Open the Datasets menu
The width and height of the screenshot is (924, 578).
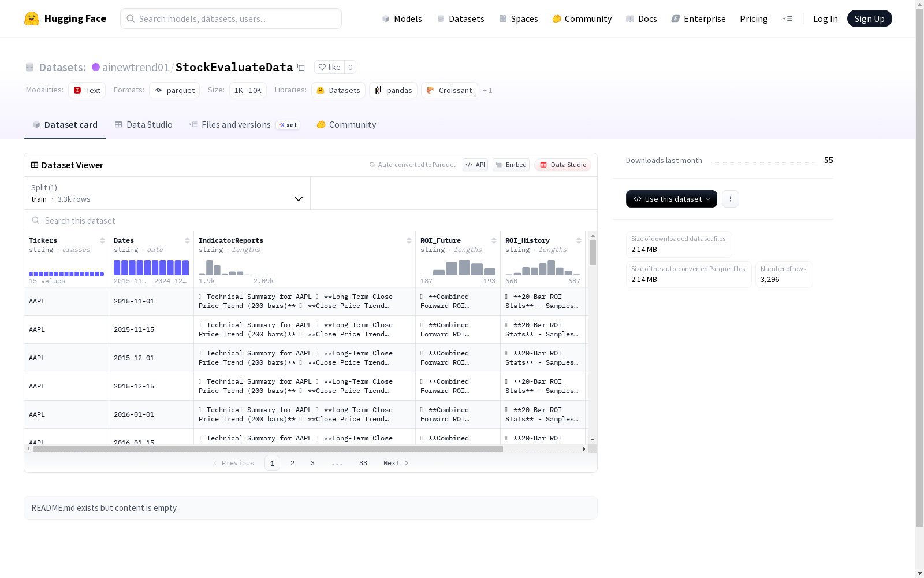tap(460, 18)
